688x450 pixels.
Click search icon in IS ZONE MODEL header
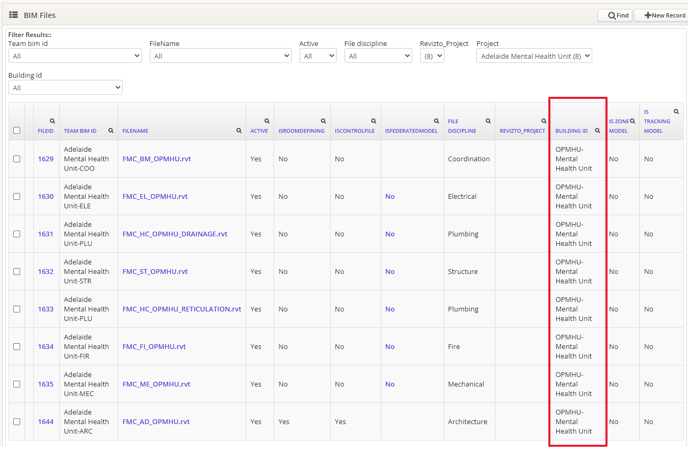click(632, 121)
